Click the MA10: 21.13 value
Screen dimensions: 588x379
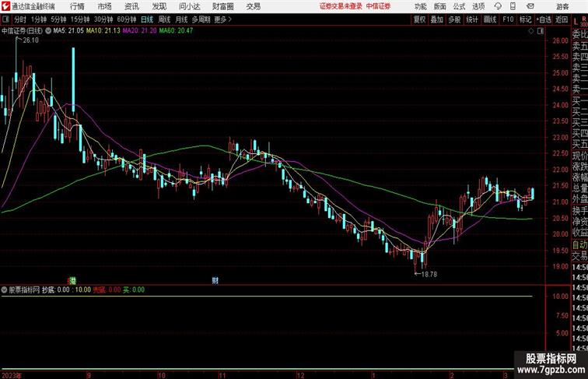pyautogui.click(x=103, y=31)
